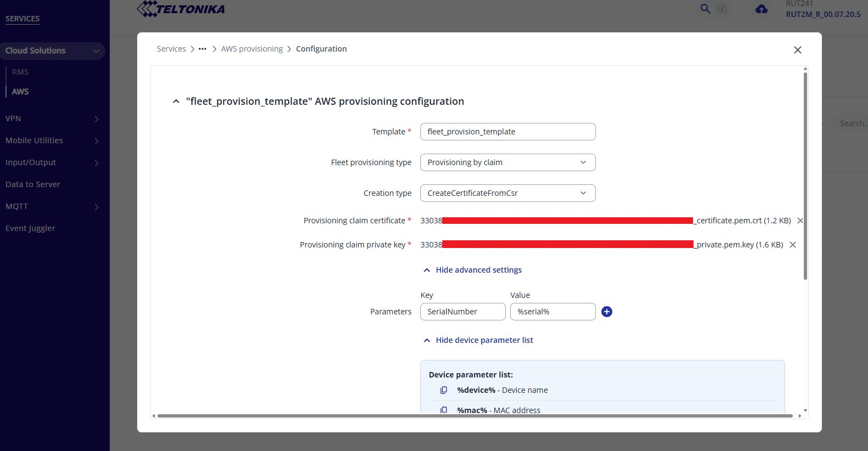Click the breadcrumb ellipsis

202,49
